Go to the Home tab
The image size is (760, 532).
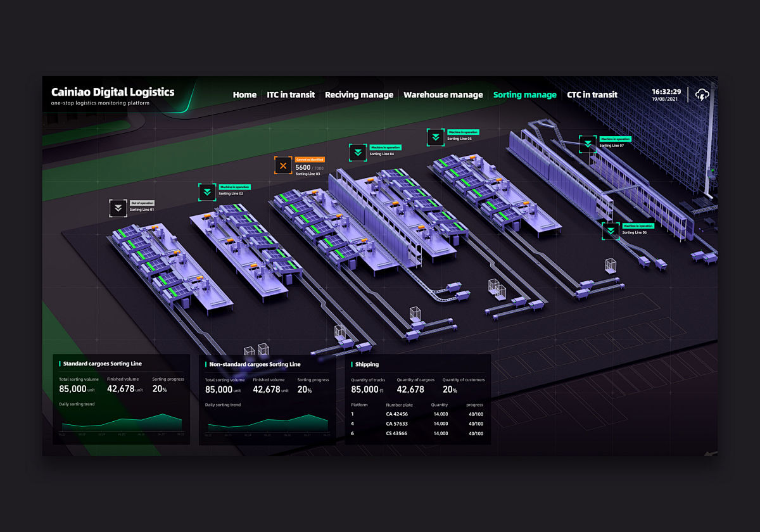(x=244, y=95)
